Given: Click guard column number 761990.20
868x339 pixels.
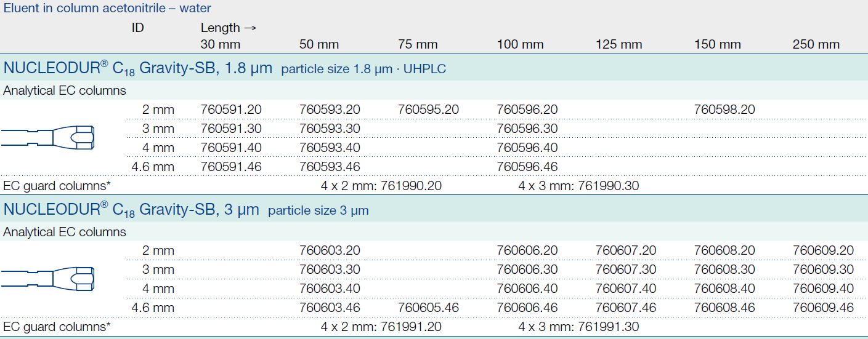Looking at the screenshot, I should coord(411,186).
